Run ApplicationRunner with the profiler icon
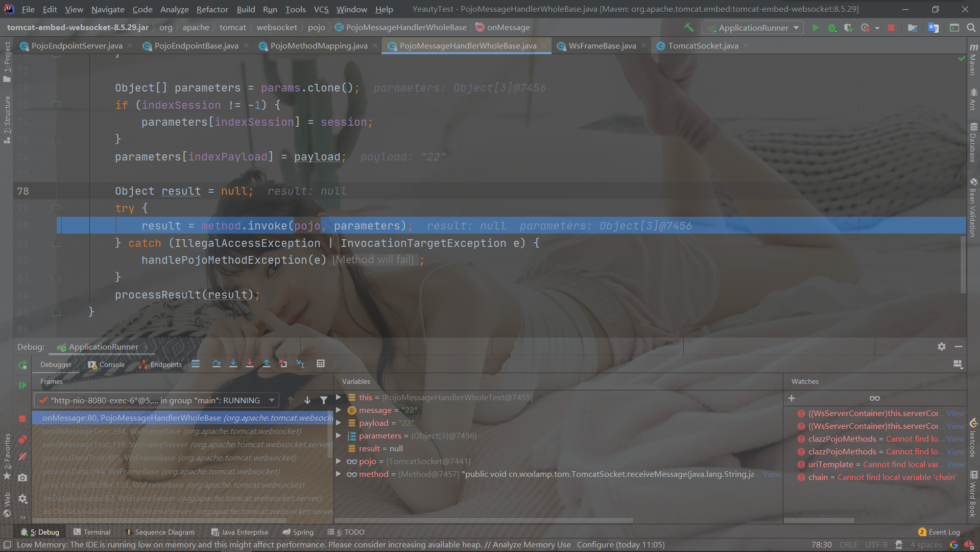The height and width of the screenshot is (552, 980). pyautogui.click(x=866, y=28)
